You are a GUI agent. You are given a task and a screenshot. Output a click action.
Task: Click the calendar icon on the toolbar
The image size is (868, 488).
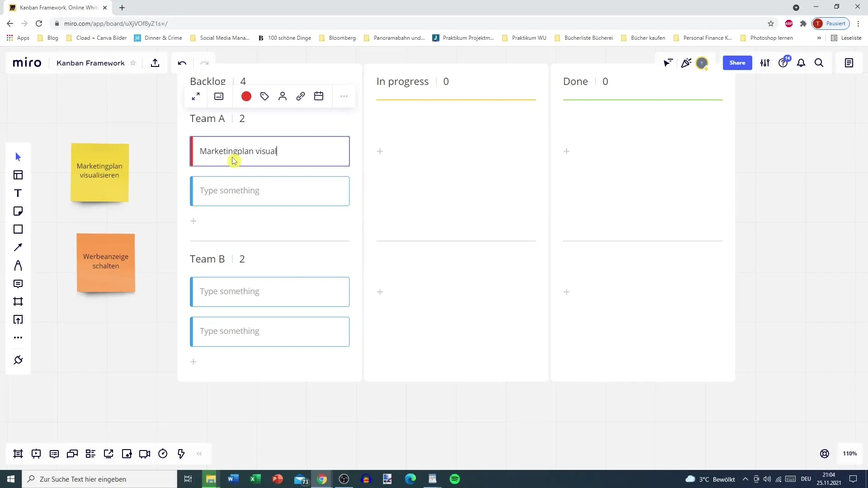(319, 97)
